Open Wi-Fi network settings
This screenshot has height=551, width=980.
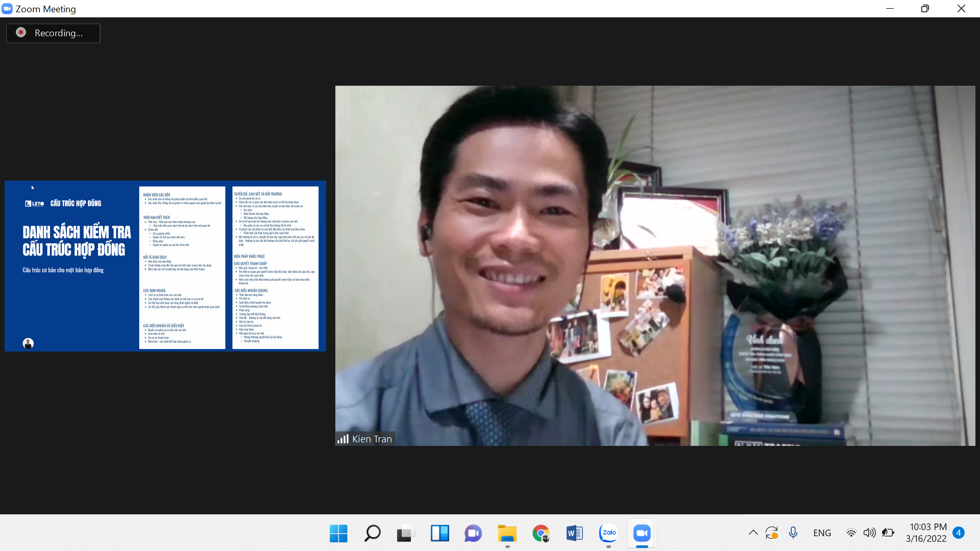[x=851, y=533]
